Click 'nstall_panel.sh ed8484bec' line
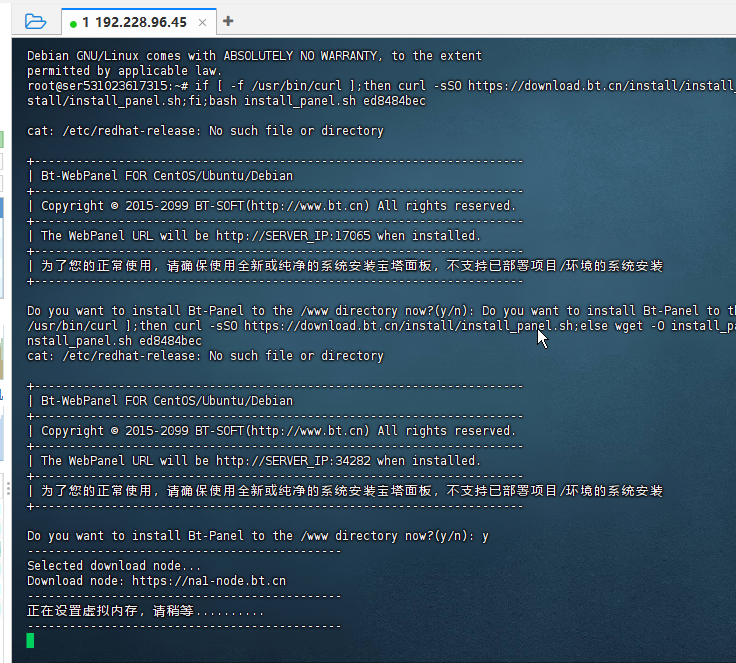The image size is (736, 663). [x=114, y=341]
